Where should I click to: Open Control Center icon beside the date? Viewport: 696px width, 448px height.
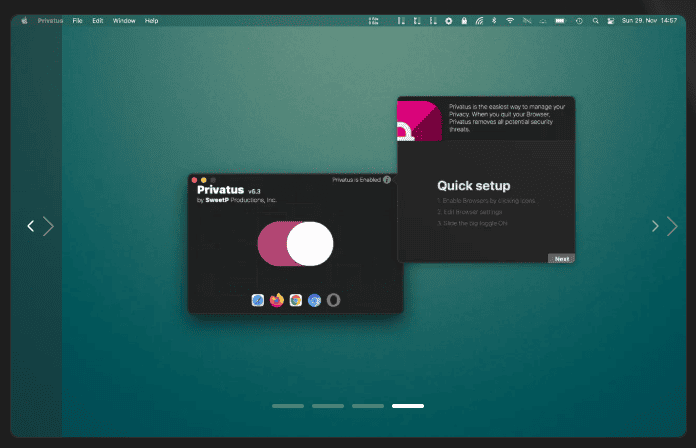tap(611, 21)
